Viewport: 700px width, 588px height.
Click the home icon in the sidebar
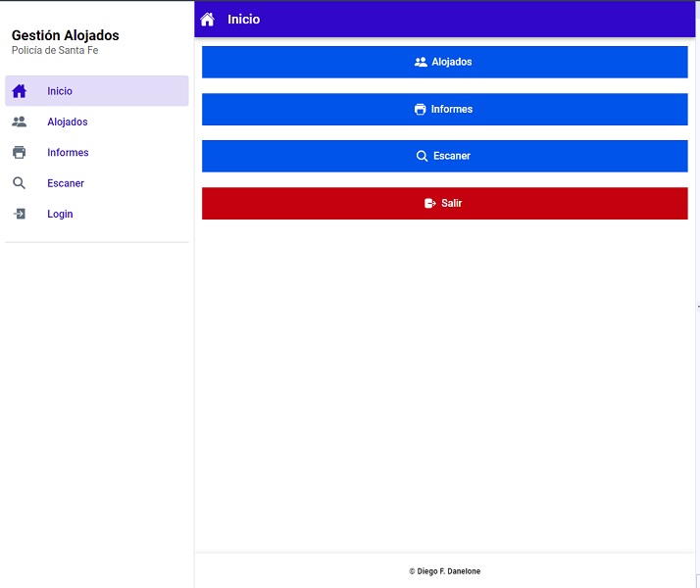[x=19, y=91]
